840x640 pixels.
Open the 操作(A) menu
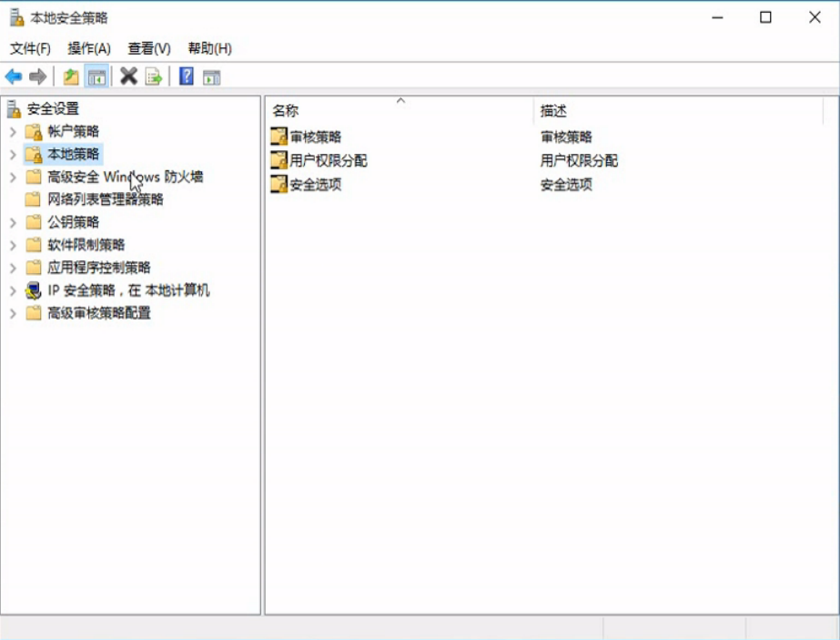[89, 49]
